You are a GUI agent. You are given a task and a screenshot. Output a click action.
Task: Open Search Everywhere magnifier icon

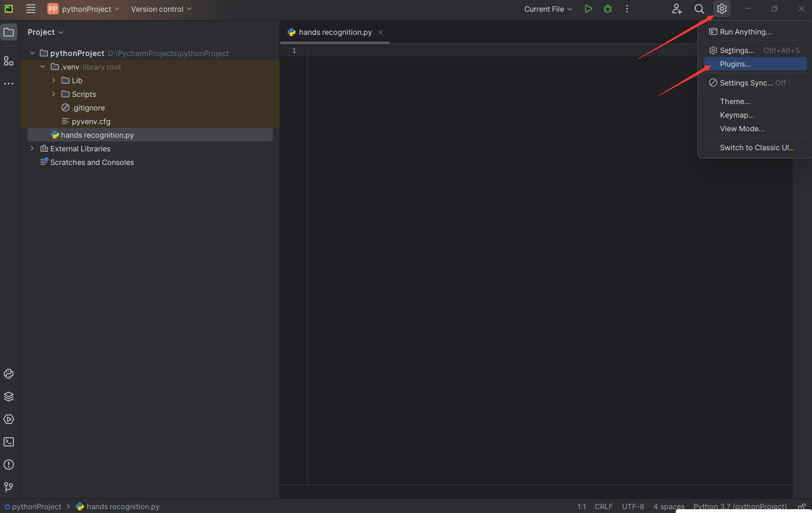pos(699,9)
